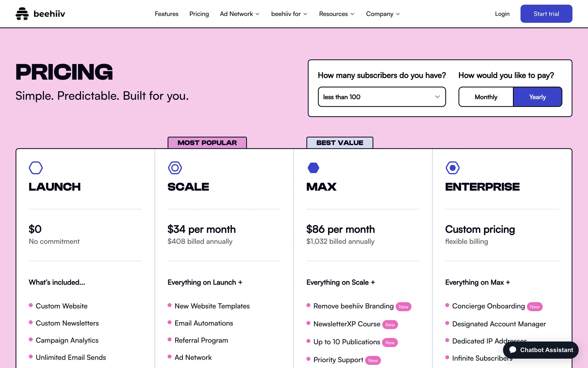Click the Chatbot Assistant speech bubble icon
The image size is (588, 368).
[513, 350]
